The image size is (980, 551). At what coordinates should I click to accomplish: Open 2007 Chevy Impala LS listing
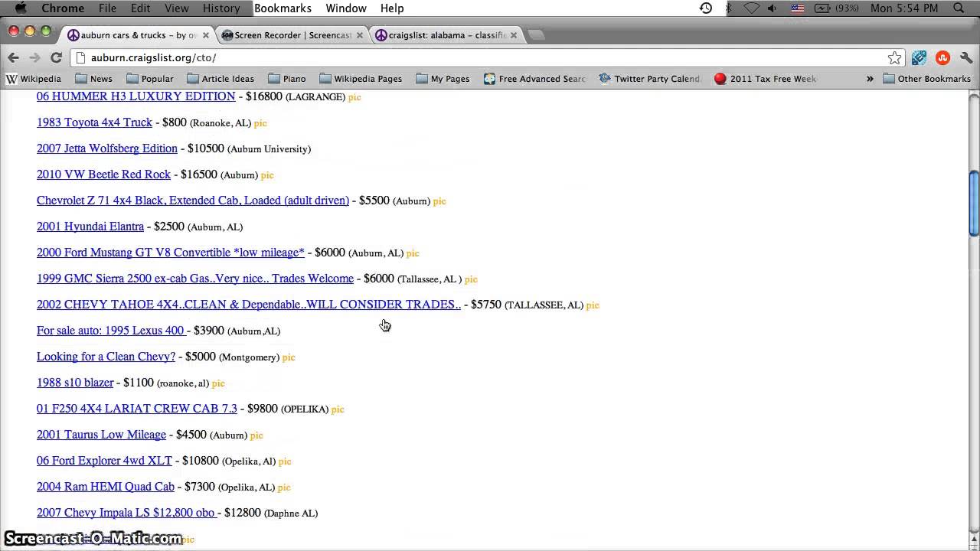[x=126, y=513]
